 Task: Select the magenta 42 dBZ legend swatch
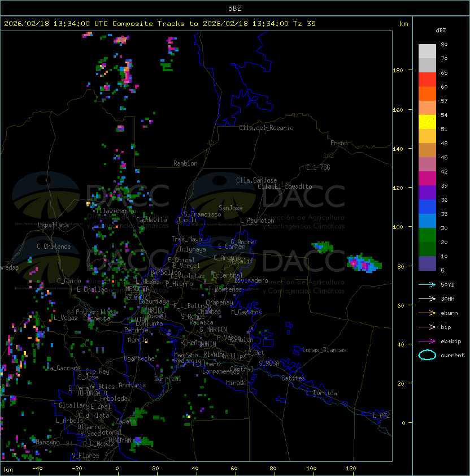(427, 179)
